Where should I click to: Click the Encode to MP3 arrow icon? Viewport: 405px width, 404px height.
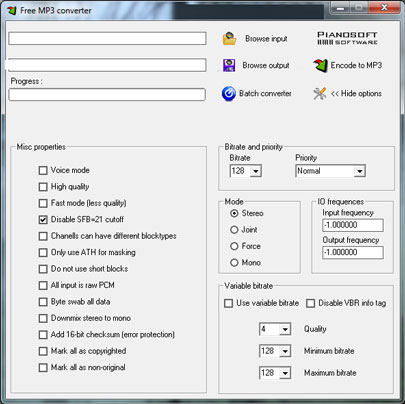320,65
